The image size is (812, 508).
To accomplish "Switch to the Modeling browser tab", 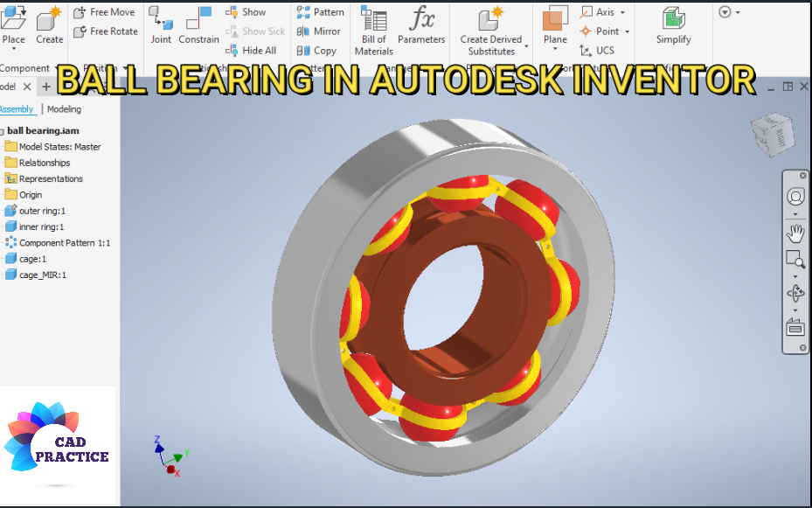I will [64, 109].
